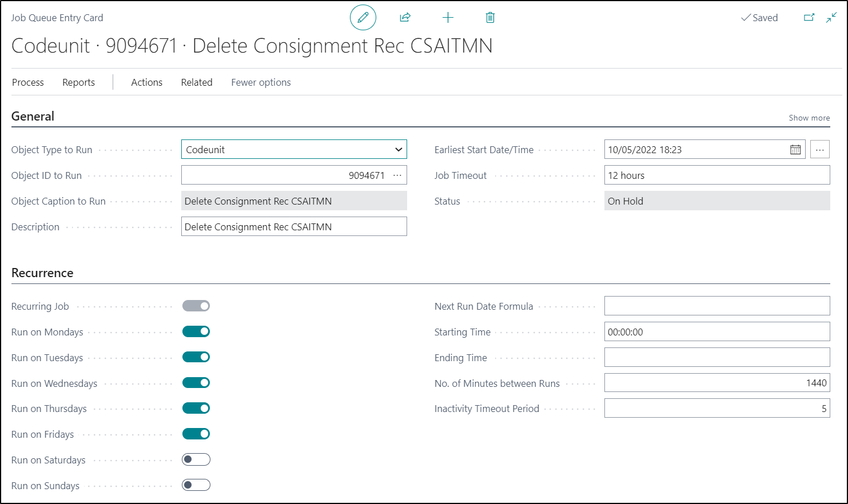The width and height of the screenshot is (848, 504).
Task: Click ellipsis button beside Earliest Start Date/Time
Action: [819, 150]
